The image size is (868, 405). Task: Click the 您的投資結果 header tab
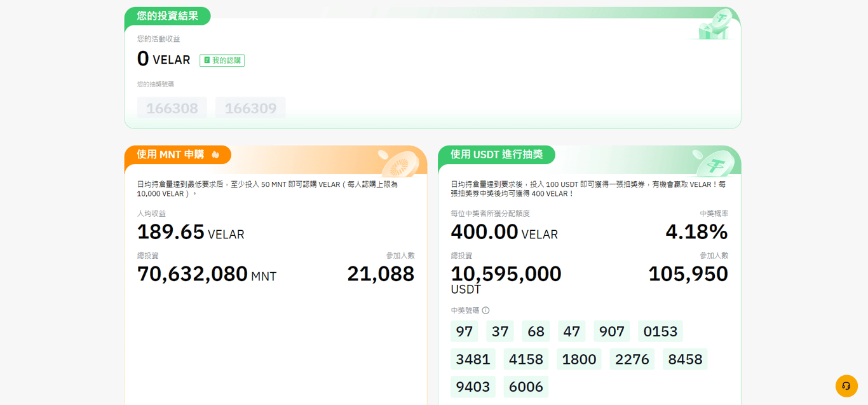coord(167,16)
